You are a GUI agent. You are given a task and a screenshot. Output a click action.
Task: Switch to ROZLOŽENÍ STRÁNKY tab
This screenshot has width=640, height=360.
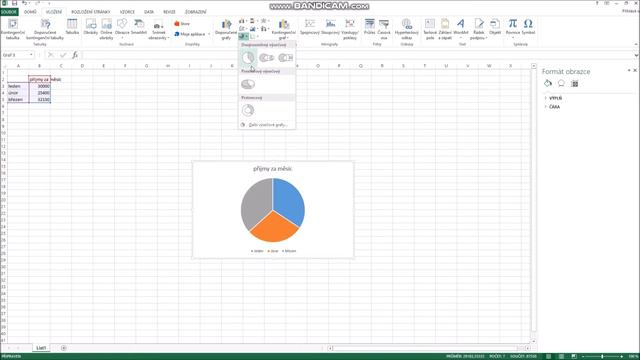(91, 12)
